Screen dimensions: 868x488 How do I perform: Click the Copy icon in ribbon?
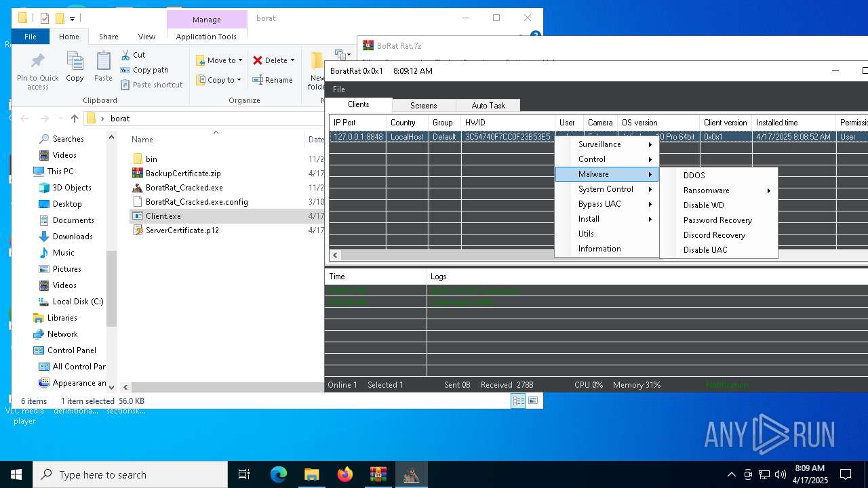point(75,61)
